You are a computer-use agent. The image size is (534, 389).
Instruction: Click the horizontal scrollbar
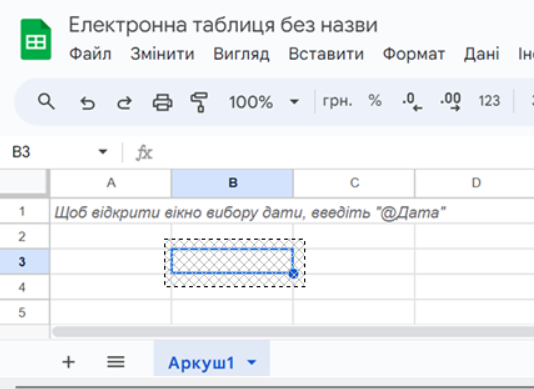(293, 331)
